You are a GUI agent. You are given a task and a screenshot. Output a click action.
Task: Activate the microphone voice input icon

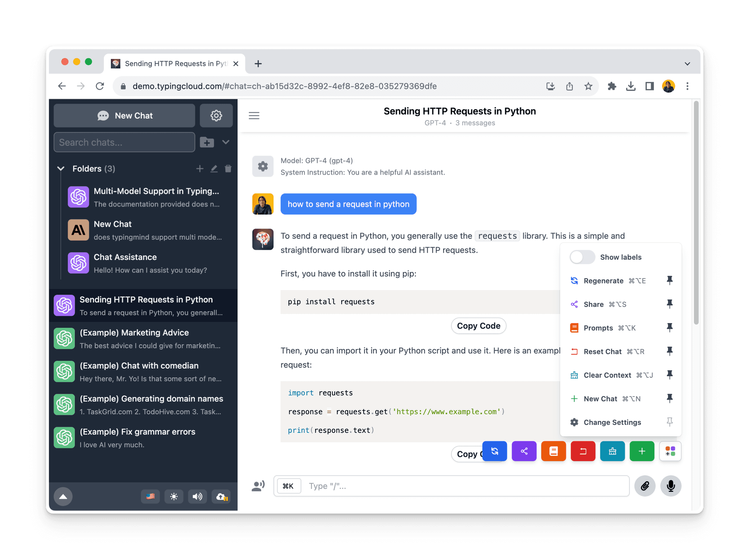(671, 486)
